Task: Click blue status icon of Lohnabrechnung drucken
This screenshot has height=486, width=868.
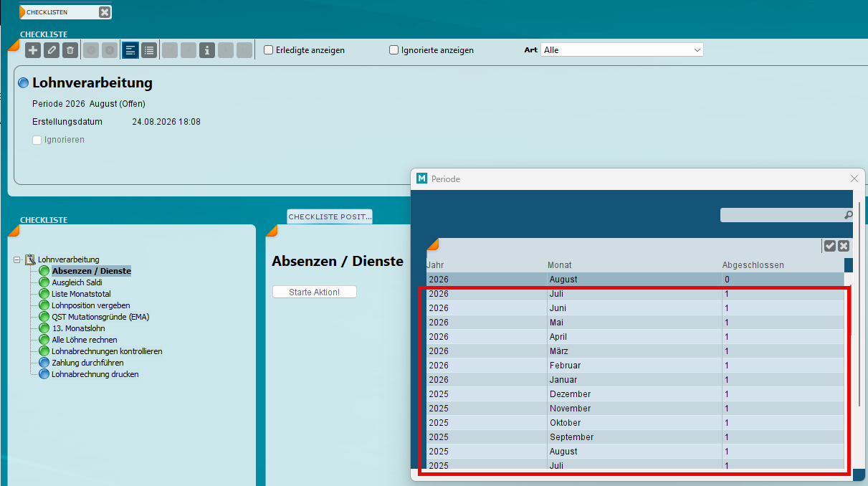Action: tap(44, 374)
